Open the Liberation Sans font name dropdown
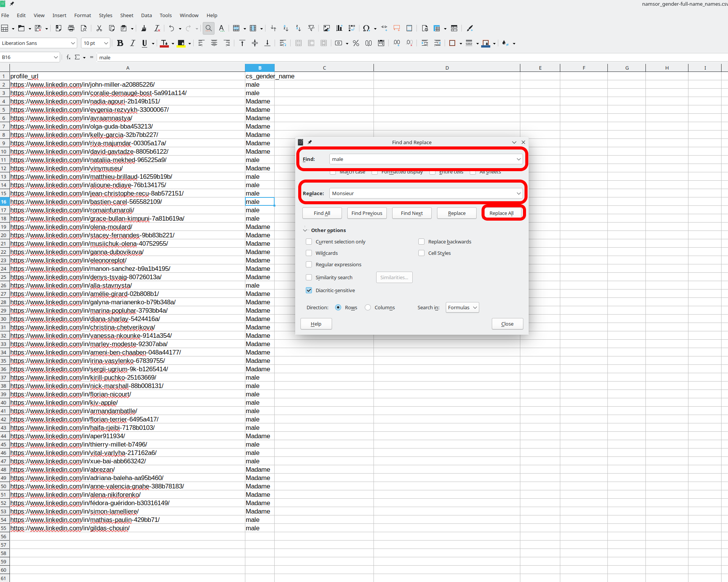Screen dimensions: 728x582 pyautogui.click(x=73, y=43)
